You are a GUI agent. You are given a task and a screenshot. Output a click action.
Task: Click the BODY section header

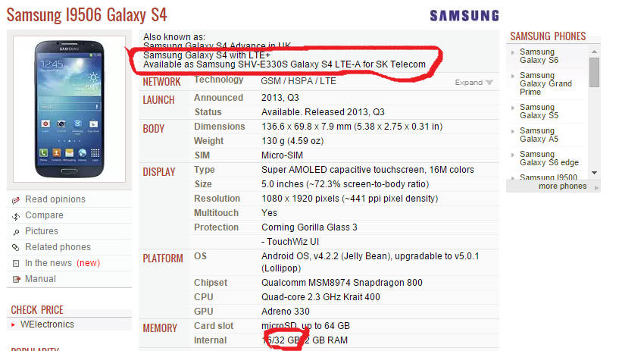pos(154,129)
